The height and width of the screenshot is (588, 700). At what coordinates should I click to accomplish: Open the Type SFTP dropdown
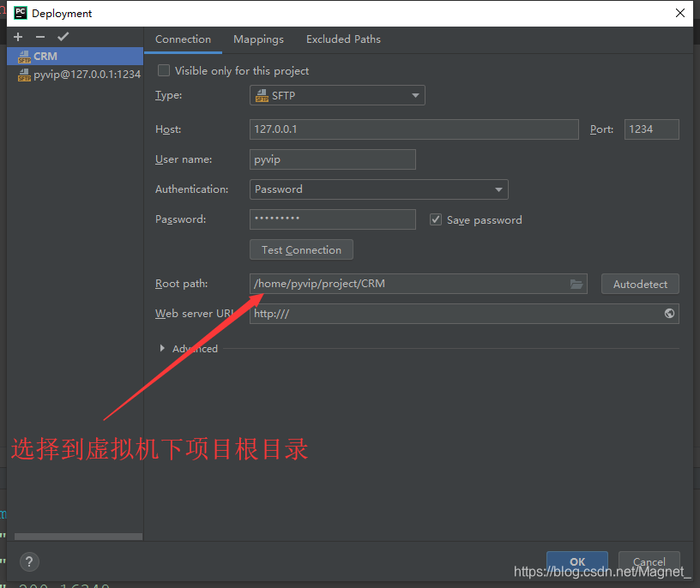point(337,95)
